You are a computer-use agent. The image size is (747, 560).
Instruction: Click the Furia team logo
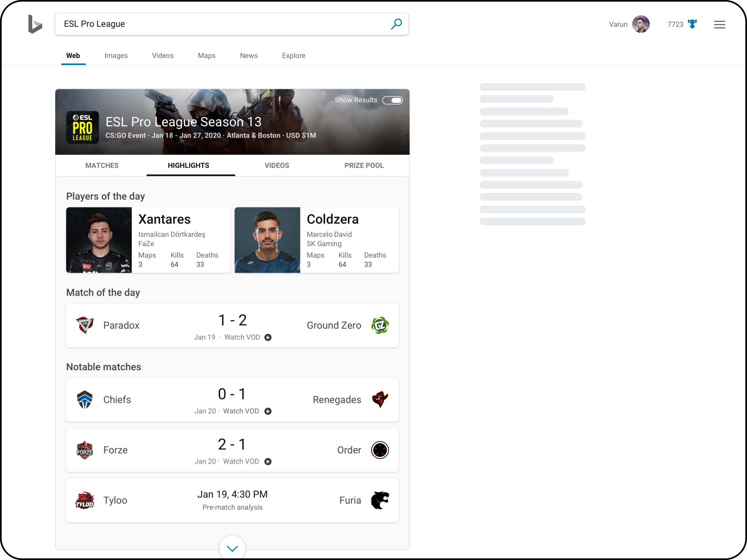pos(380,500)
